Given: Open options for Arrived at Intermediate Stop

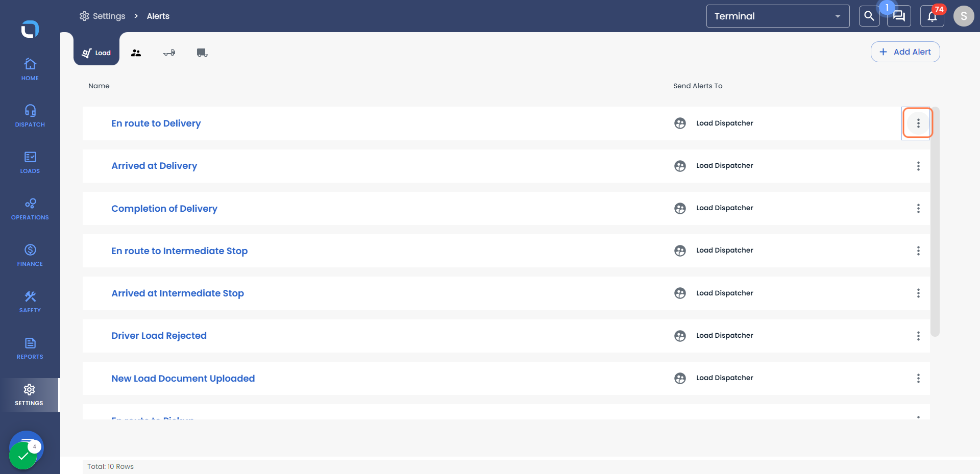Looking at the screenshot, I should coord(918,293).
